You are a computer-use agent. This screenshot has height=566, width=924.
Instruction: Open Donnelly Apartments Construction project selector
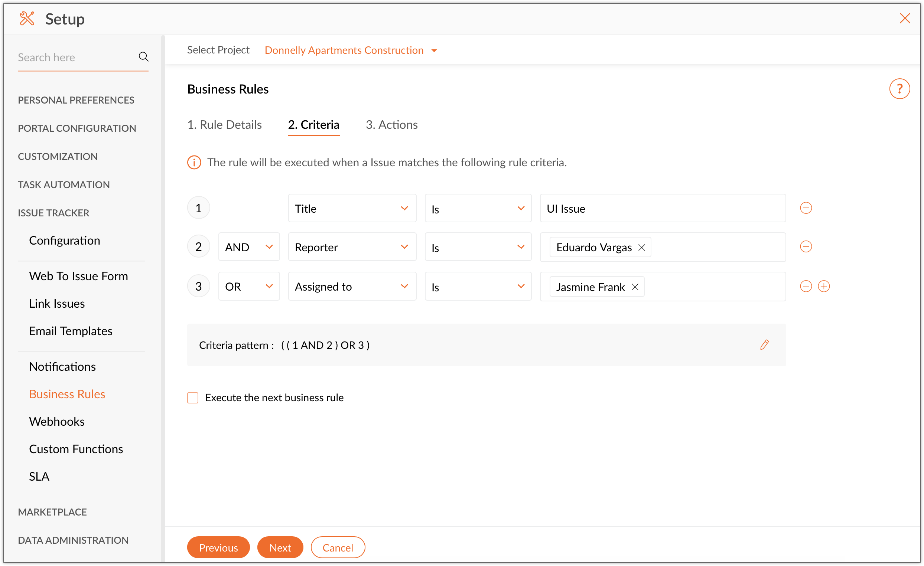[351, 50]
